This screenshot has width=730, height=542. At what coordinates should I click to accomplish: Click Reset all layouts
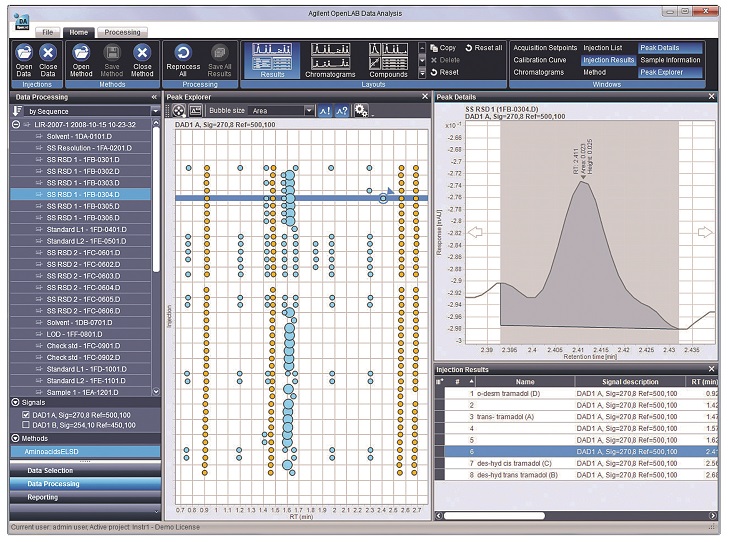pyautogui.click(x=484, y=47)
